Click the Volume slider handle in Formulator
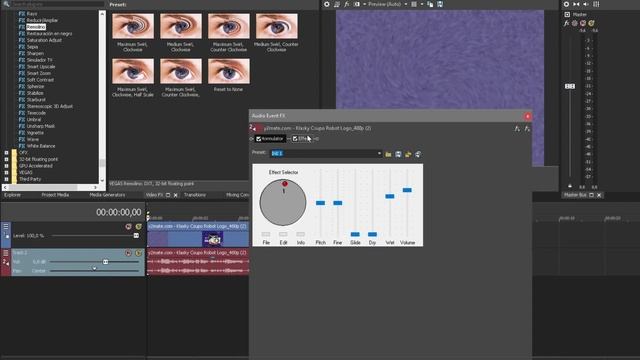The width and height of the screenshot is (640, 360). 407,190
